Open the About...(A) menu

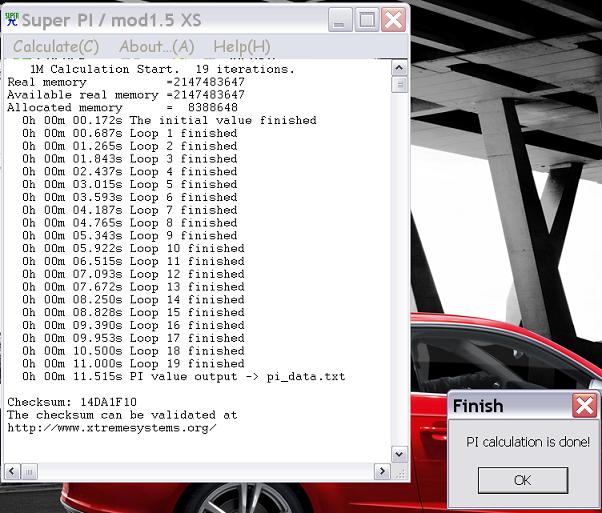pyautogui.click(x=157, y=47)
